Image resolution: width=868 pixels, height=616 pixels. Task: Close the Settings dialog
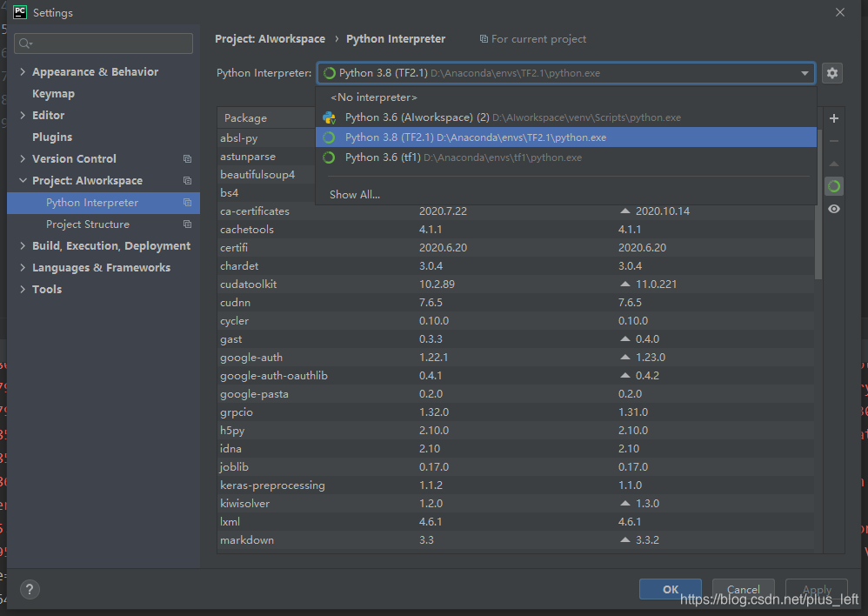[x=840, y=12]
